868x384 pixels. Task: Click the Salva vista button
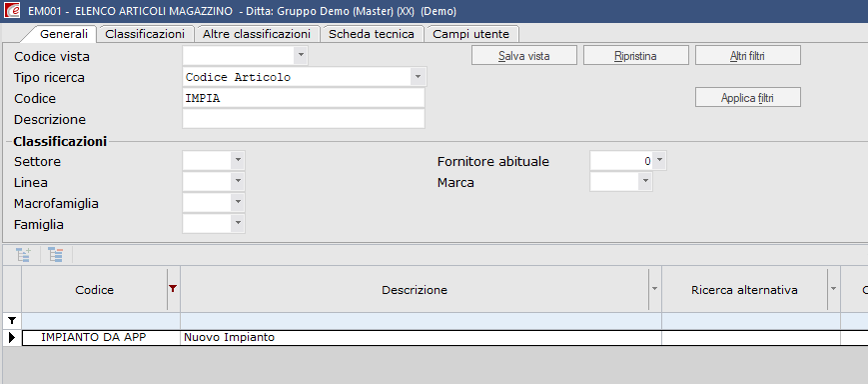pyautogui.click(x=524, y=55)
